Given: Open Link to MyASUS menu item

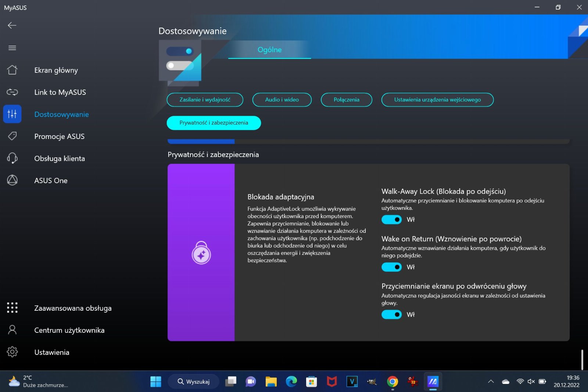Looking at the screenshot, I should (x=60, y=92).
